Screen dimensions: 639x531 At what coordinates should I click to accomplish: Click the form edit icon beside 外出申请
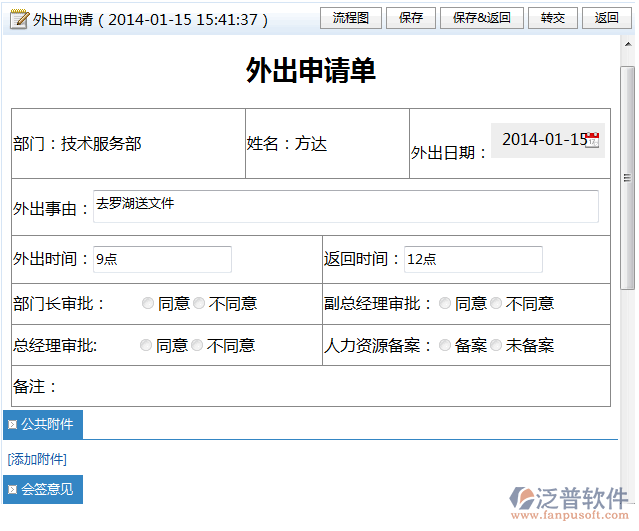pos(18,19)
